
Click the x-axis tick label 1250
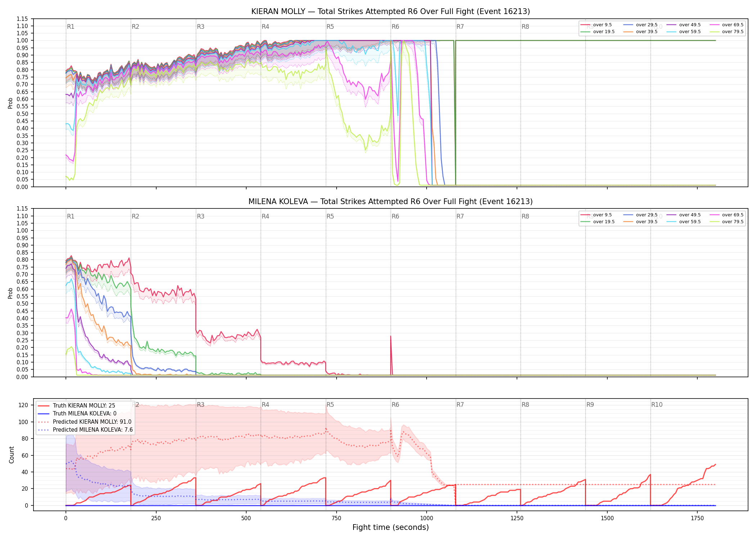(517, 518)
